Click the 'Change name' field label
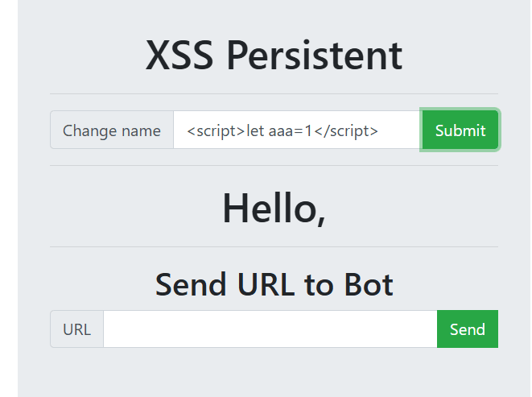 point(112,130)
